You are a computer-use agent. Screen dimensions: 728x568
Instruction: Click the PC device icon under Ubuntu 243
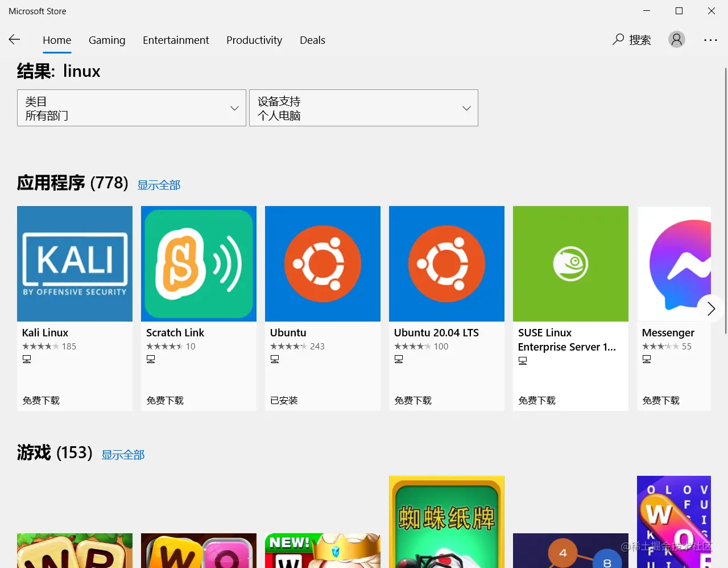(x=275, y=359)
